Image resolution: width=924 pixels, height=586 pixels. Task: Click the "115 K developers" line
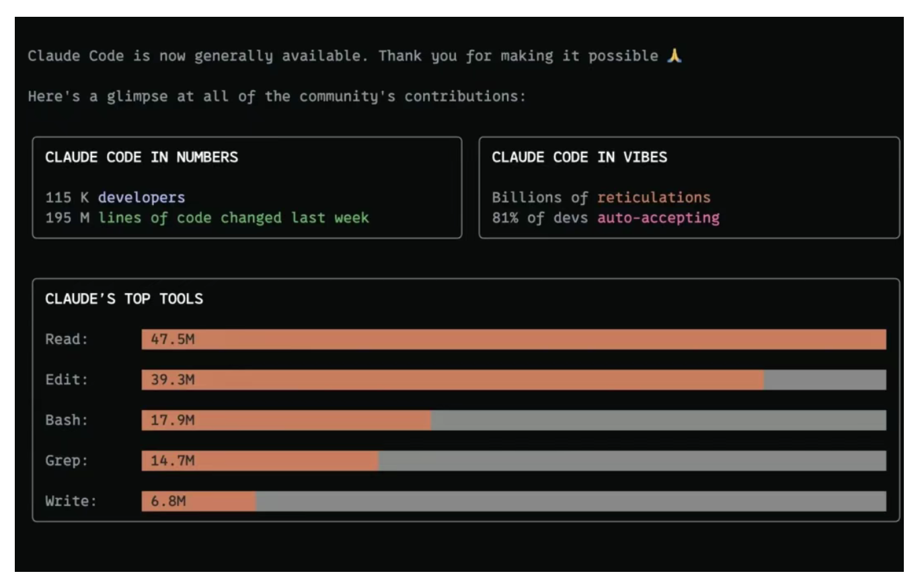pyautogui.click(x=115, y=198)
